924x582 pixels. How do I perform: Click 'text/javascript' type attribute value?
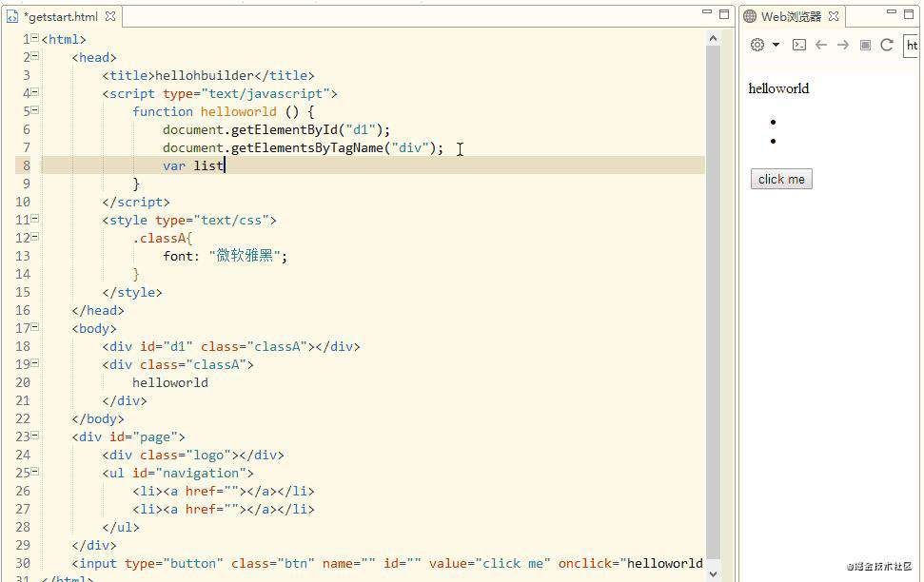pyautogui.click(x=265, y=93)
